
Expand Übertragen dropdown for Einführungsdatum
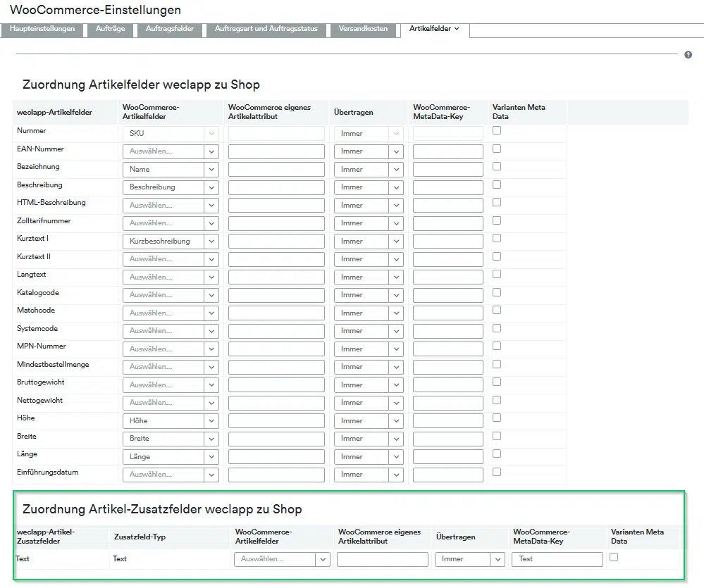pyautogui.click(x=369, y=475)
